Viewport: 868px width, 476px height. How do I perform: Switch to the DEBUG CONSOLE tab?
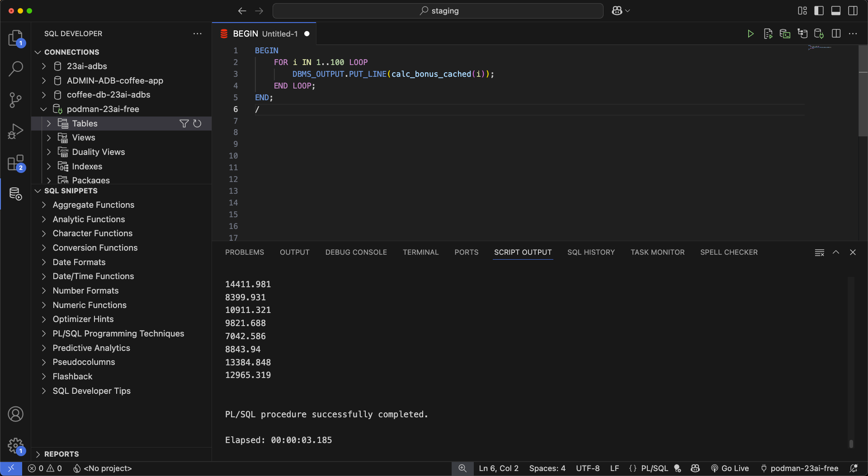point(356,252)
